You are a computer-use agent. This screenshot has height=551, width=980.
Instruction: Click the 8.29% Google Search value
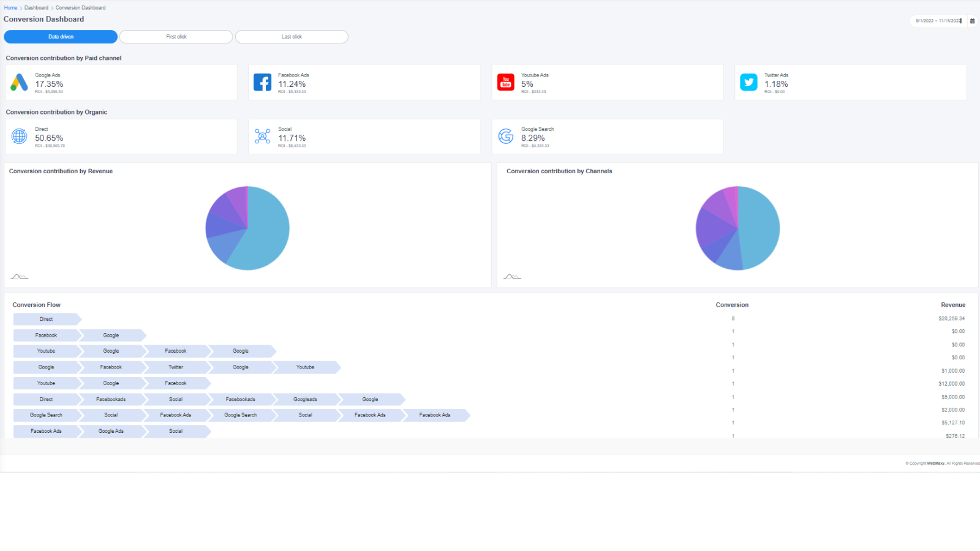click(x=533, y=138)
